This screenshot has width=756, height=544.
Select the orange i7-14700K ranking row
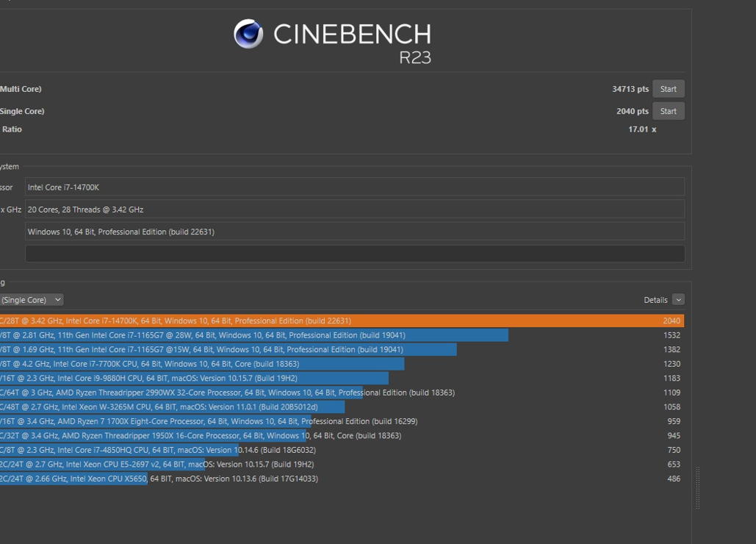[x=342, y=321]
